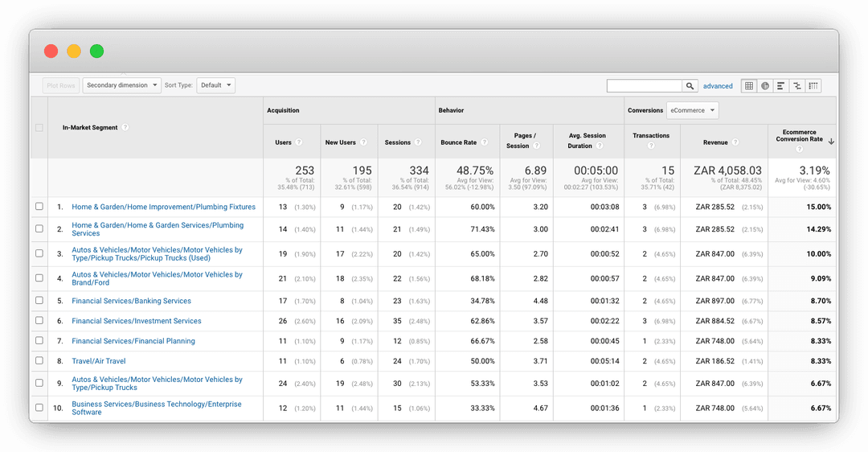The height and width of the screenshot is (452, 868).
Task: Check the row 7 Financial Planning checkbox
Action: [39, 340]
